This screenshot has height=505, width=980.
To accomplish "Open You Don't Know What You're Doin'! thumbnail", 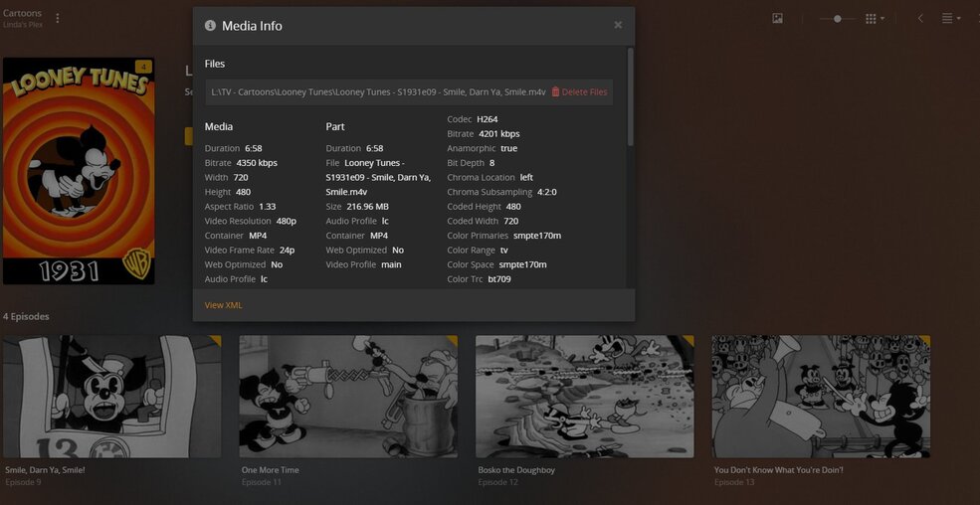I will [x=821, y=397].
